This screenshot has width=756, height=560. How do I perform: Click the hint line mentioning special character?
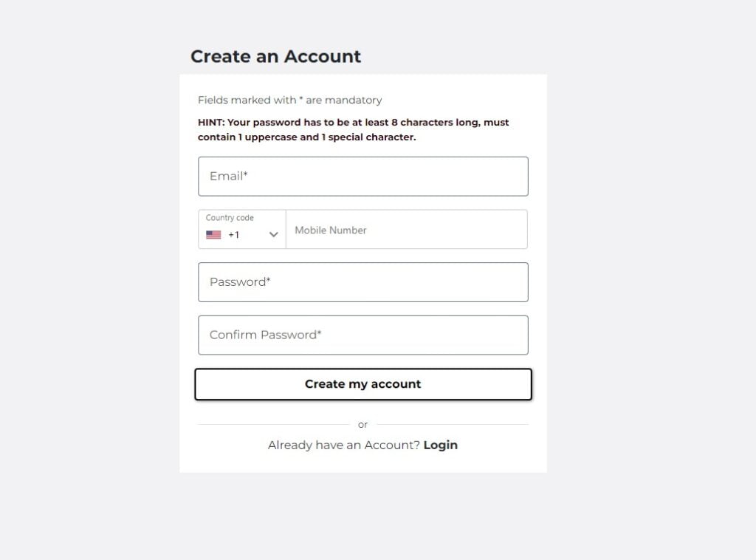306,137
